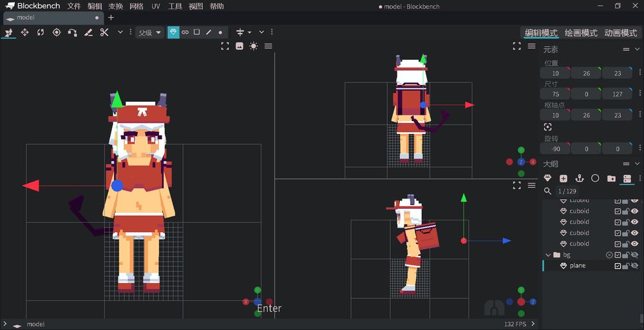644x330 pixels.
Task: Switch to 动画模式 animate mode
Action: (620, 33)
